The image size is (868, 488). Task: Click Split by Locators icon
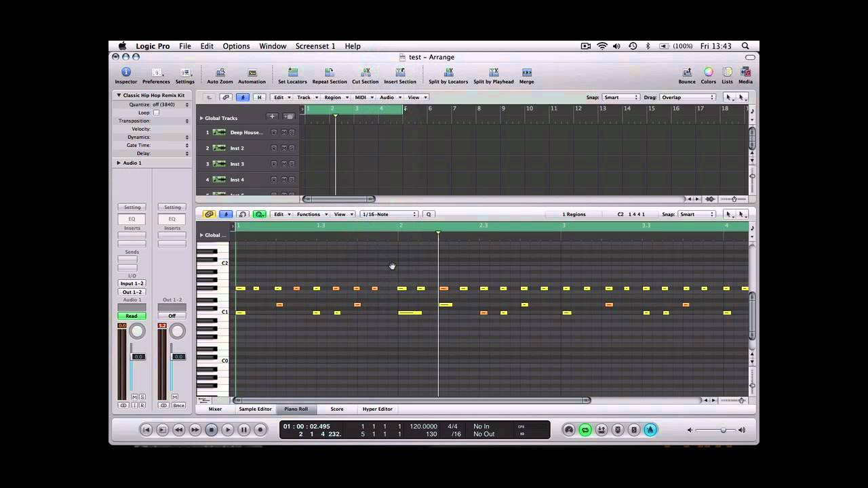point(448,73)
